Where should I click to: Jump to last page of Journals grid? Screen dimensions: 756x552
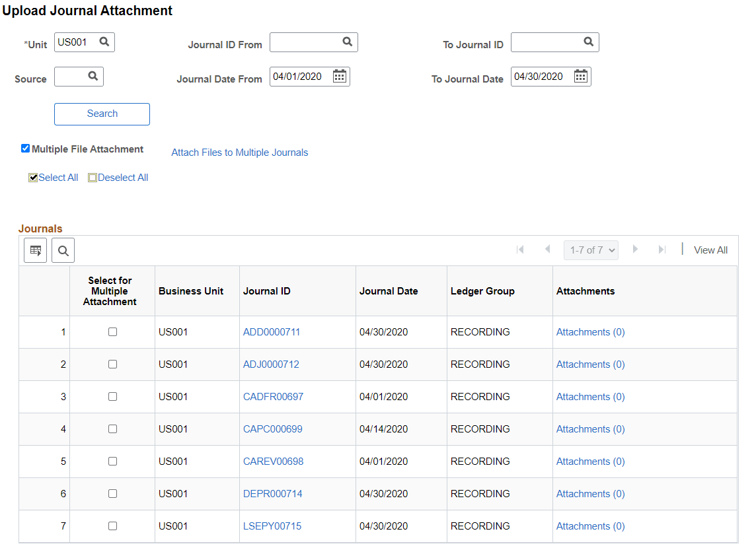[x=662, y=250]
